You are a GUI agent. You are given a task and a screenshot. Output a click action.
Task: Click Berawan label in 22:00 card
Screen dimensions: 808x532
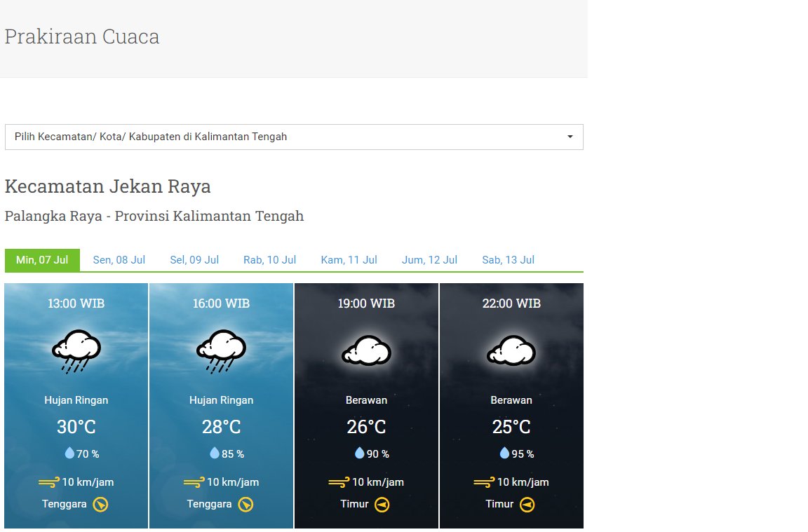[x=511, y=400]
